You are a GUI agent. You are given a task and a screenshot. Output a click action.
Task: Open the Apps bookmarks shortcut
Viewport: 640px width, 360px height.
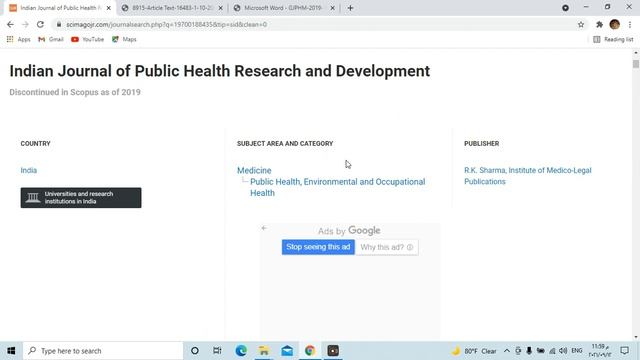point(19,39)
